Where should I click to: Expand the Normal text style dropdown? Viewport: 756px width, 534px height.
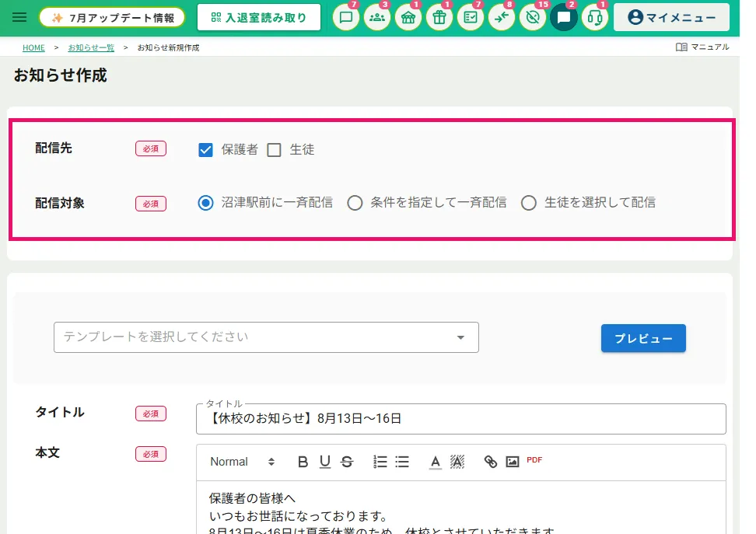(243, 462)
